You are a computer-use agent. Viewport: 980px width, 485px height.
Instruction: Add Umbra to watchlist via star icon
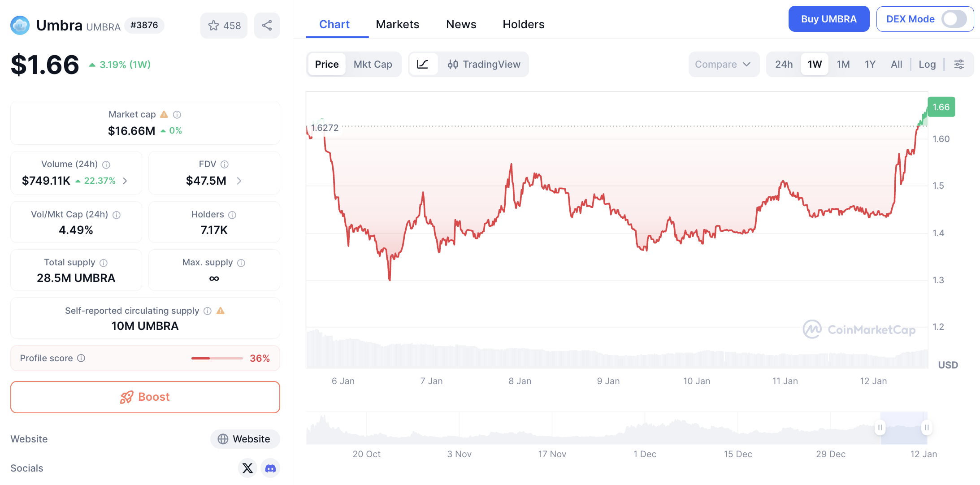(x=214, y=26)
